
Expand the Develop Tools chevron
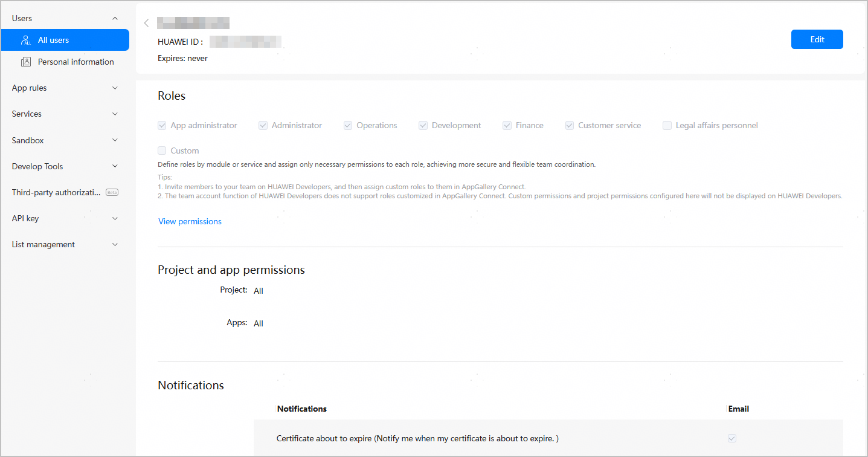[115, 166]
